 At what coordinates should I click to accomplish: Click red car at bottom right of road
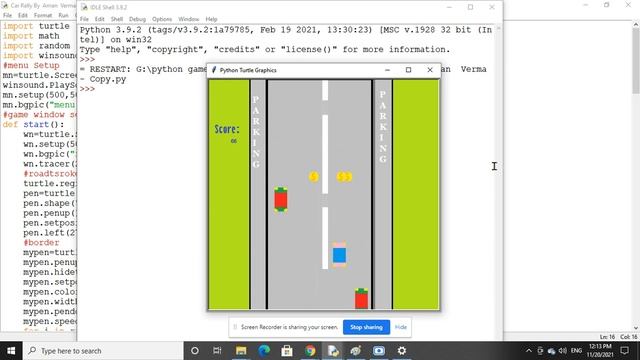click(x=361, y=298)
